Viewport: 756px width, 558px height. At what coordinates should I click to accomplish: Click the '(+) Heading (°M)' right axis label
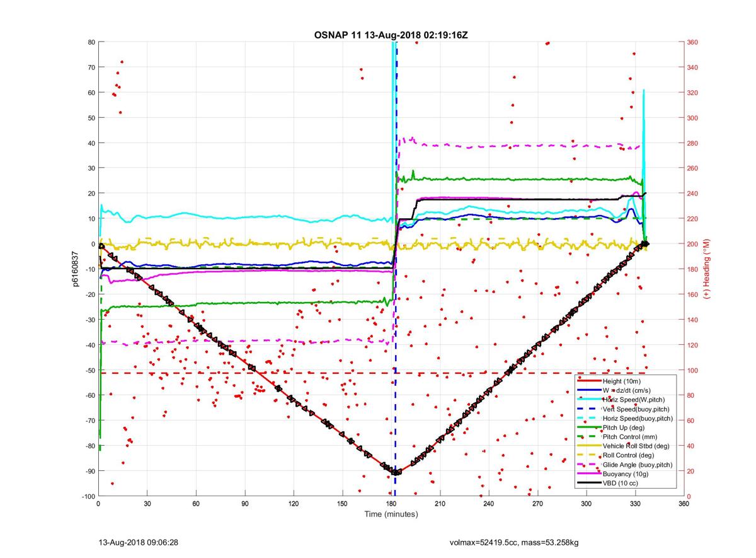click(x=707, y=269)
